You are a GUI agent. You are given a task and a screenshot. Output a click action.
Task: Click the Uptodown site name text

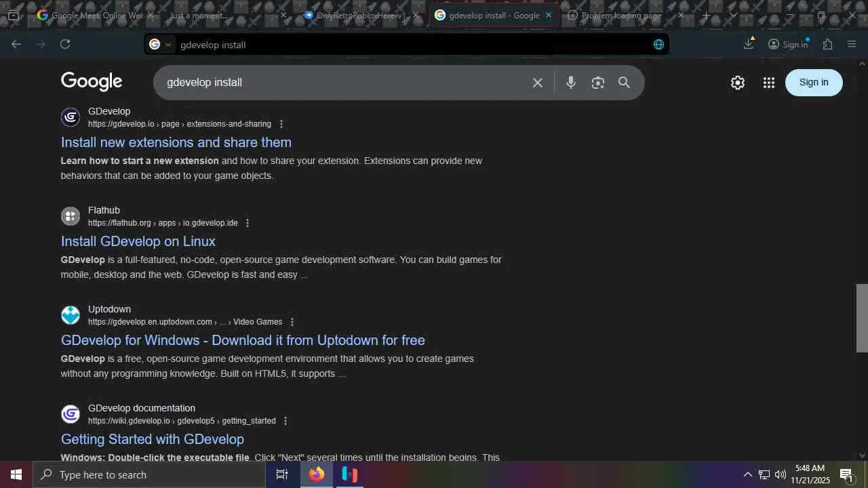tap(109, 309)
